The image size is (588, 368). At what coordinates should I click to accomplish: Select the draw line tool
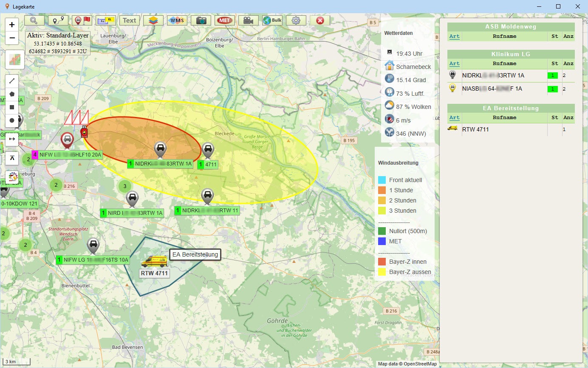12,80
